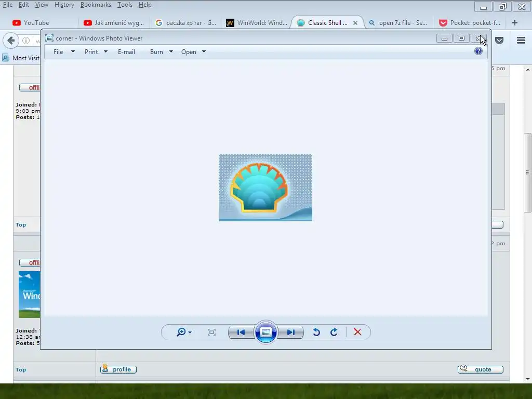Open the zoom magnifier control in Photo Viewer

click(x=184, y=332)
